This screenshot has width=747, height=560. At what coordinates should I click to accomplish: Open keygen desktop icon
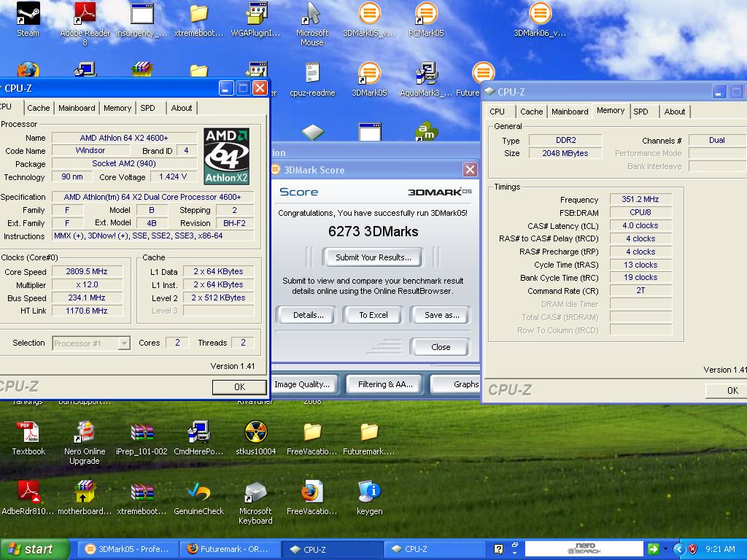coord(369,498)
